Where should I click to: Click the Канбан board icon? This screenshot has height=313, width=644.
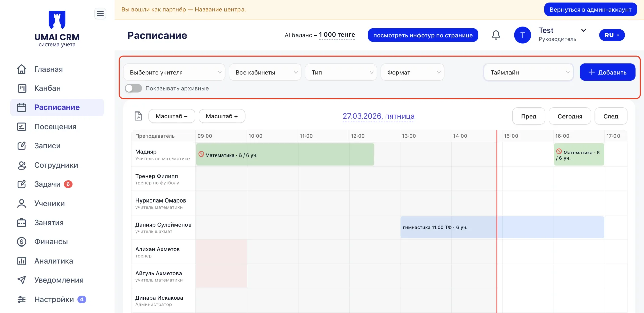tap(22, 88)
